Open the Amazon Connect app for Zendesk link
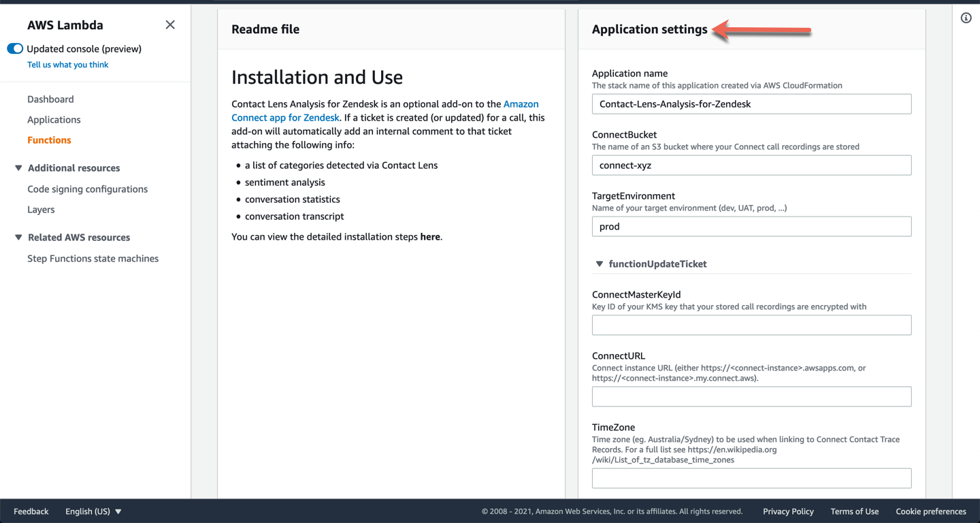The width and height of the screenshot is (980, 523). (x=285, y=118)
